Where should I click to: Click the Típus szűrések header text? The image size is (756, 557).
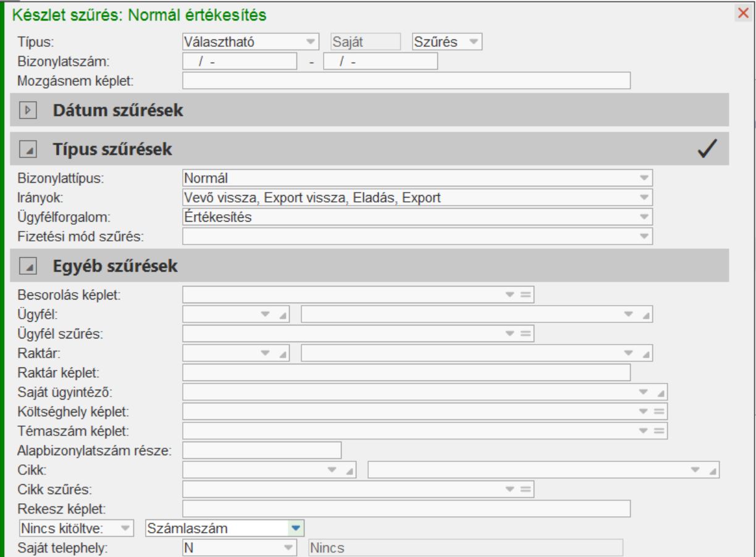point(112,149)
